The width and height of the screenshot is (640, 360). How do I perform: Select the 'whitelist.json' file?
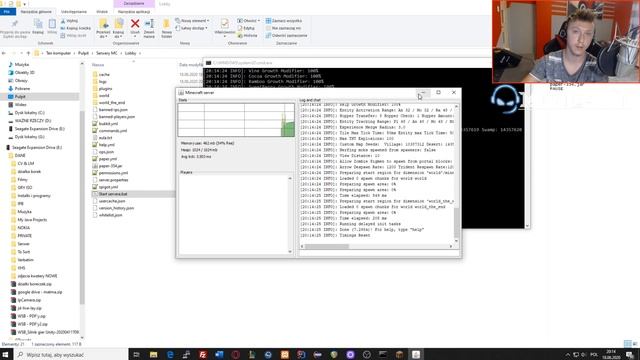click(x=110, y=215)
